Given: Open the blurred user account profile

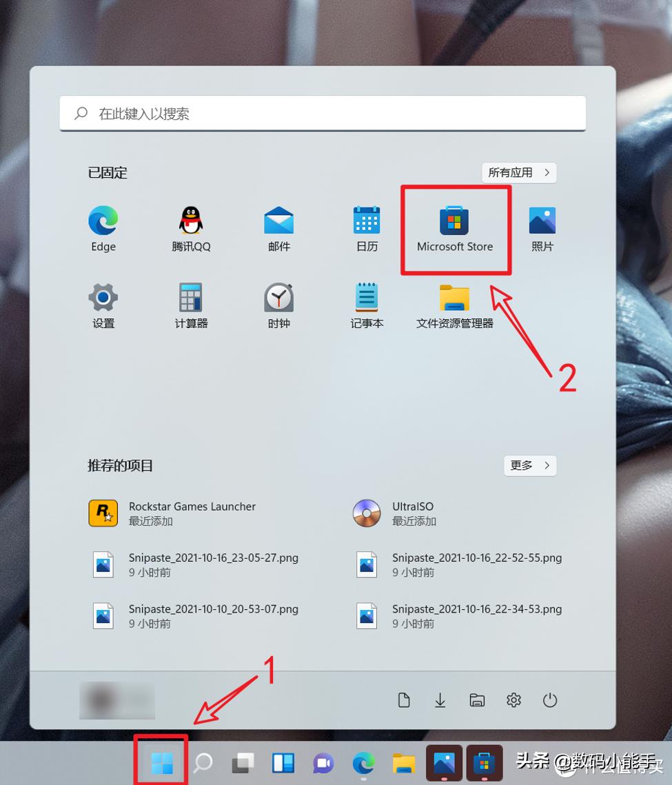Looking at the screenshot, I should coord(117,700).
